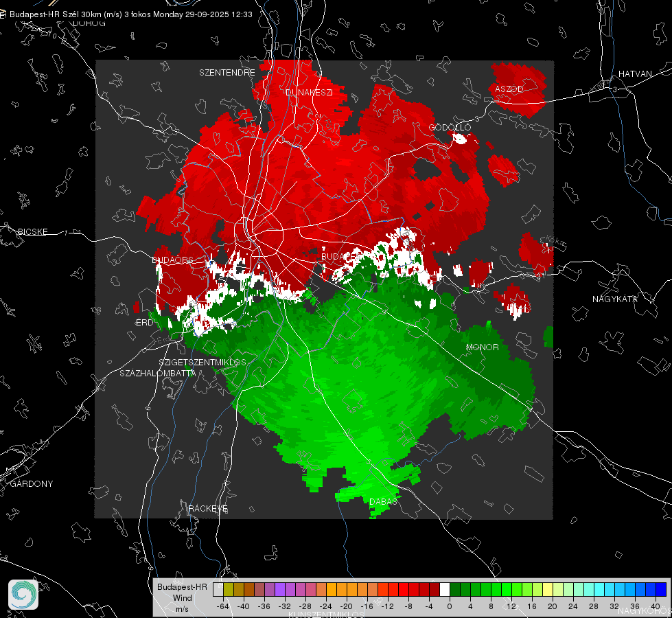
Task: Click the -28 legend value
Action: [x=305, y=606]
